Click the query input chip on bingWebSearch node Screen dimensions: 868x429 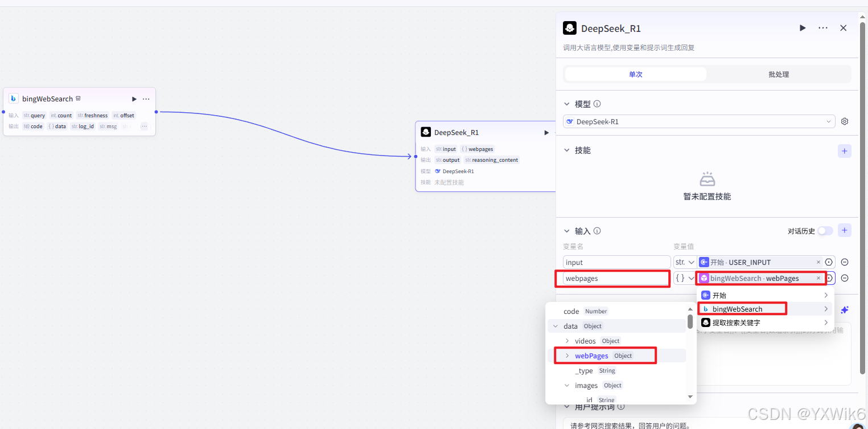coord(34,115)
